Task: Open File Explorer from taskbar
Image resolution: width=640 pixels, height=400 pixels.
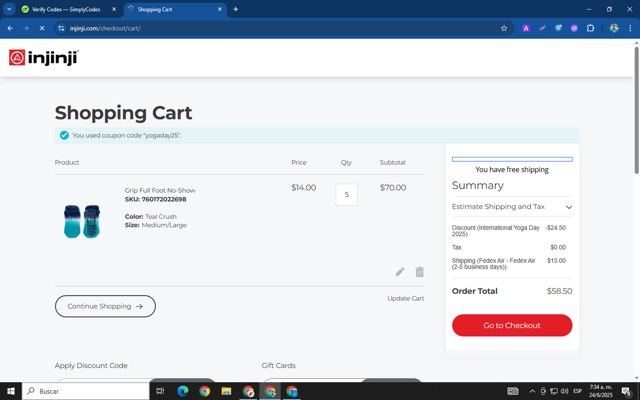Action: point(226,391)
